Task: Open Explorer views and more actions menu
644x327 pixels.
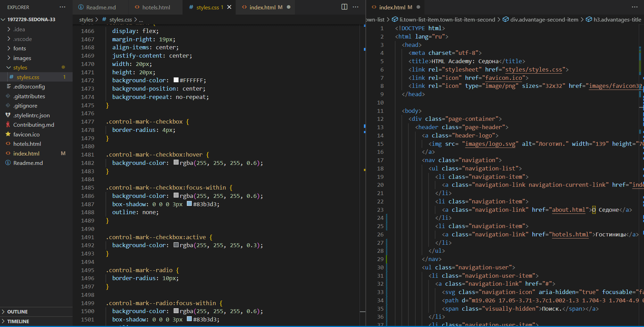Action: tap(63, 7)
